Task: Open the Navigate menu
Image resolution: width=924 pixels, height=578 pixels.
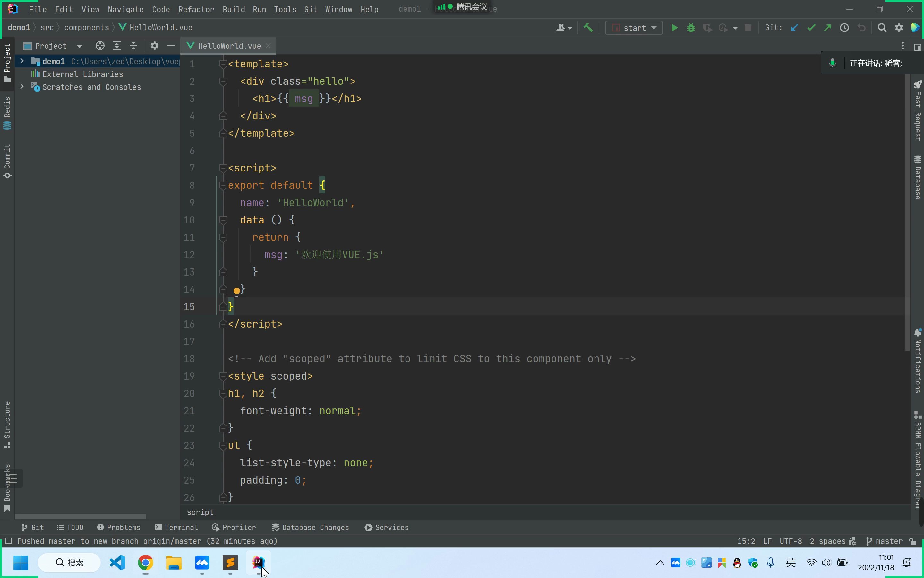Action: (126, 9)
